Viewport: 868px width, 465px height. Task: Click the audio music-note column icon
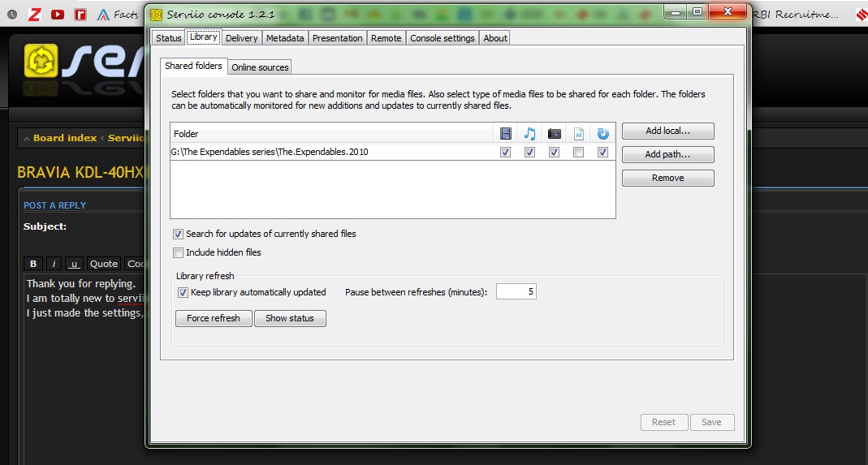[529, 134]
